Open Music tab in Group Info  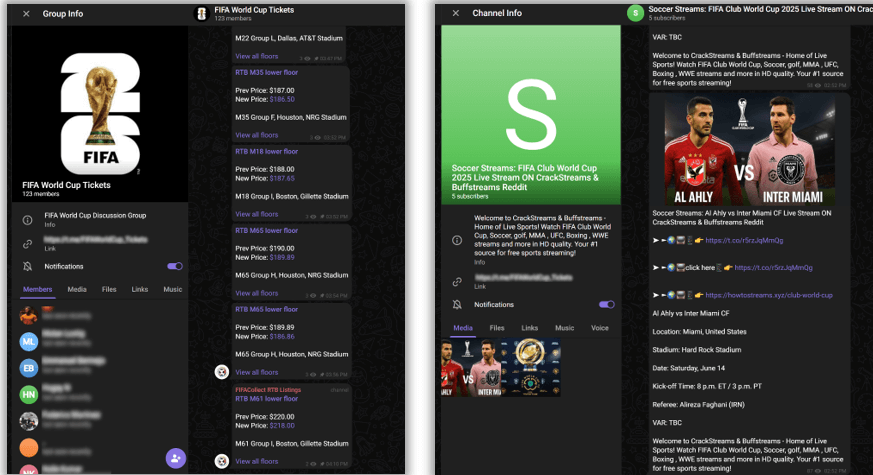click(173, 290)
